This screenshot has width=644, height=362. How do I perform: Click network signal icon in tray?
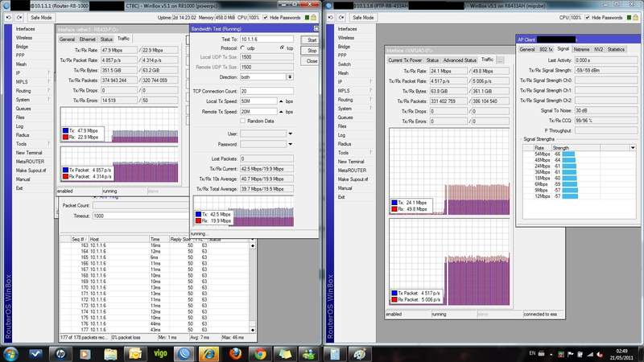click(x=590, y=354)
